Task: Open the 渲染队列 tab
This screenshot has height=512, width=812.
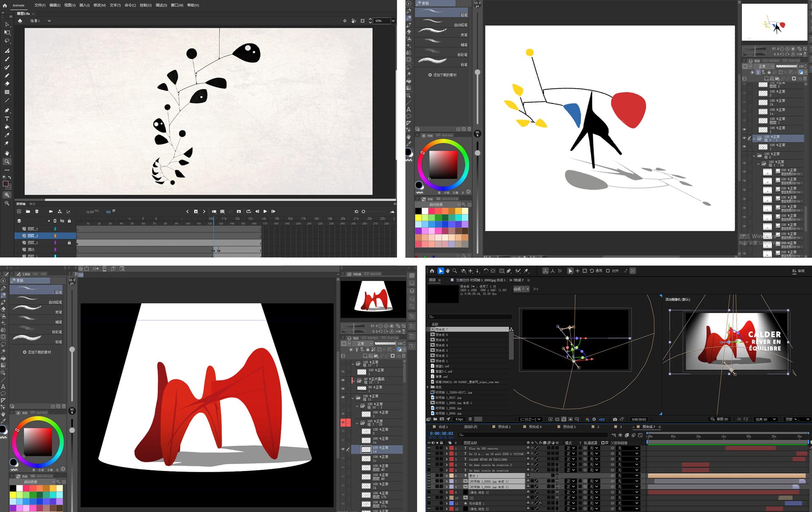Action: [x=470, y=427]
